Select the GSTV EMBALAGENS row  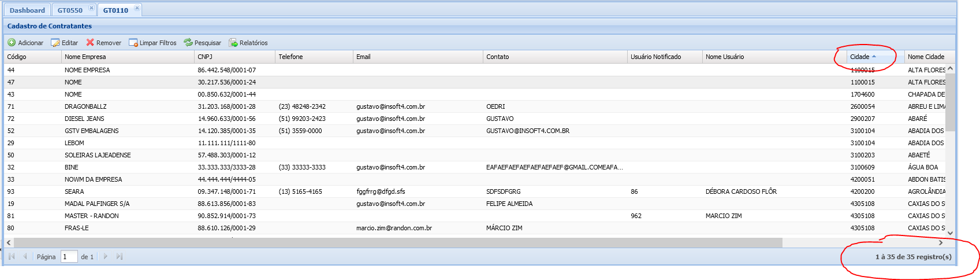tap(475, 131)
